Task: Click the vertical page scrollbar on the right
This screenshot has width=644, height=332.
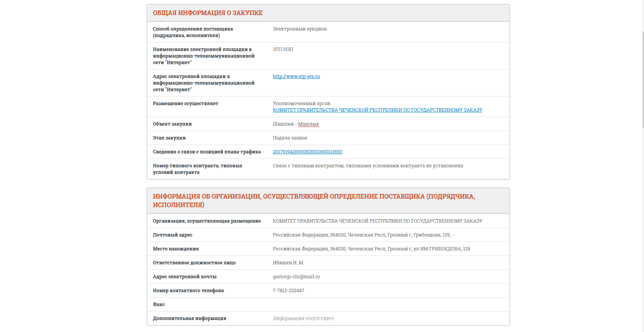Action: pos(642,77)
